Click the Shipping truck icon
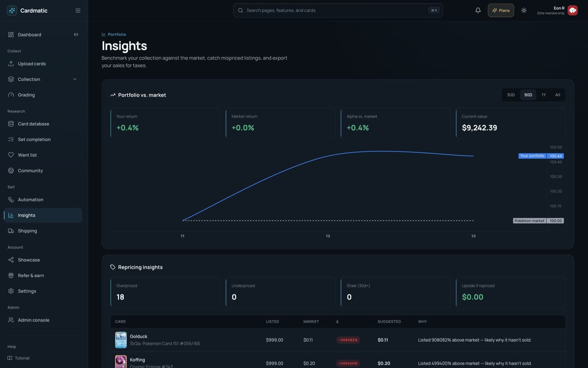Image resolution: width=588 pixels, height=368 pixels. pos(11,231)
